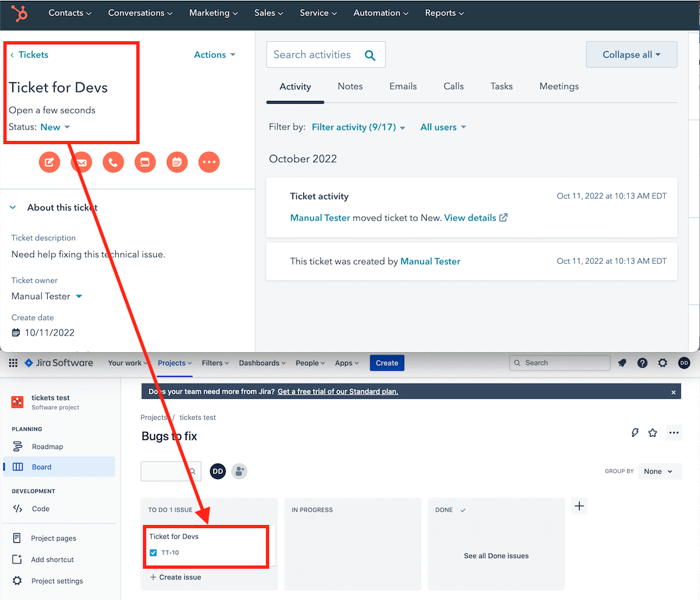Click the orange email icon
This screenshot has width=700, height=600.
[81, 162]
